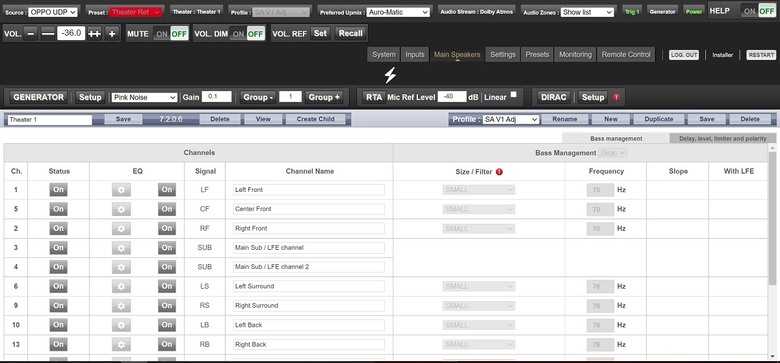
Task: Click Recall volume reference button
Action: coord(351,33)
